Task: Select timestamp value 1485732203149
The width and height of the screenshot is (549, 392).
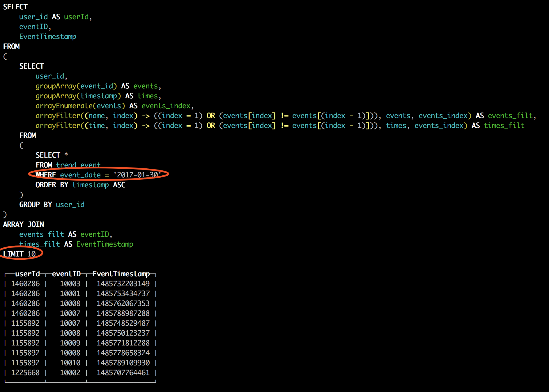Action: 123,284
